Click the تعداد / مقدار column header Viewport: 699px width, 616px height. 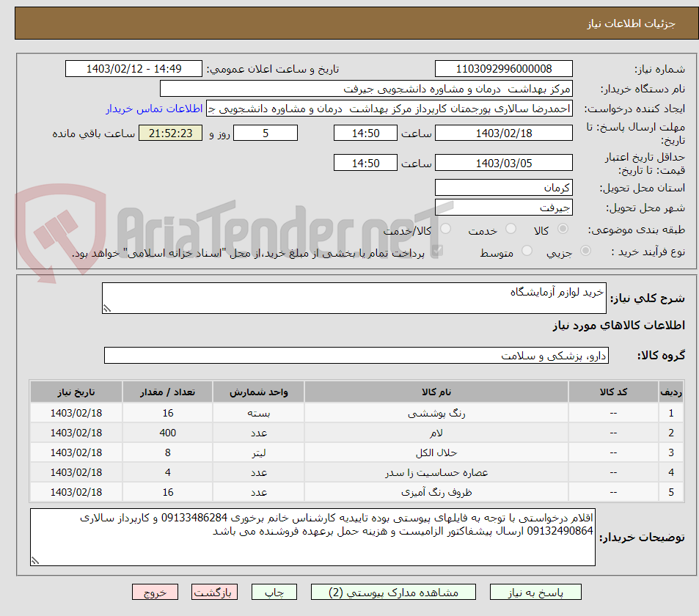pos(168,392)
